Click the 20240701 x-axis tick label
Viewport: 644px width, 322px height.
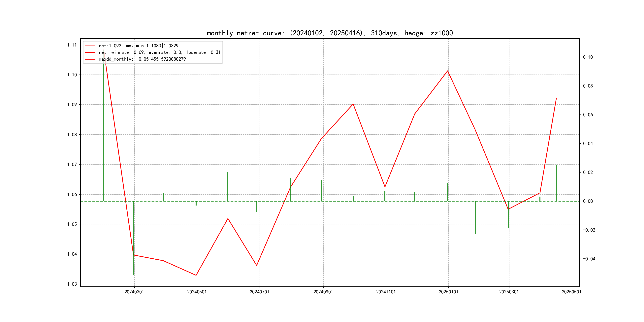260,292
